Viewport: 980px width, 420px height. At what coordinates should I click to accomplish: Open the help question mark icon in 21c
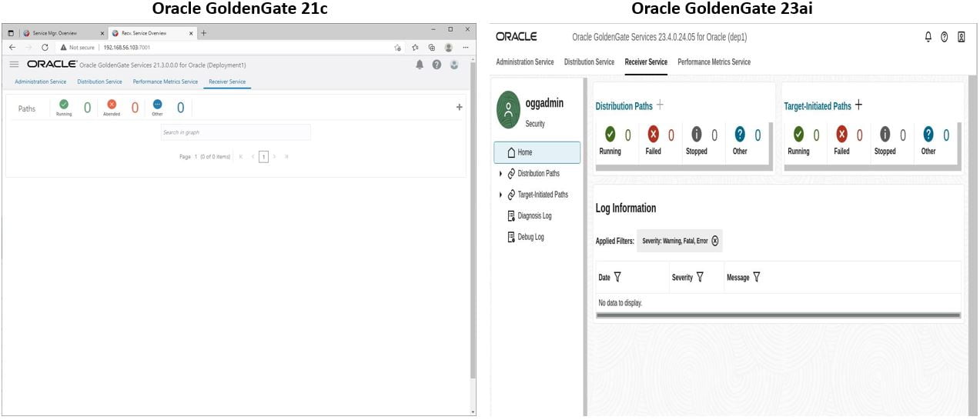point(436,65)
